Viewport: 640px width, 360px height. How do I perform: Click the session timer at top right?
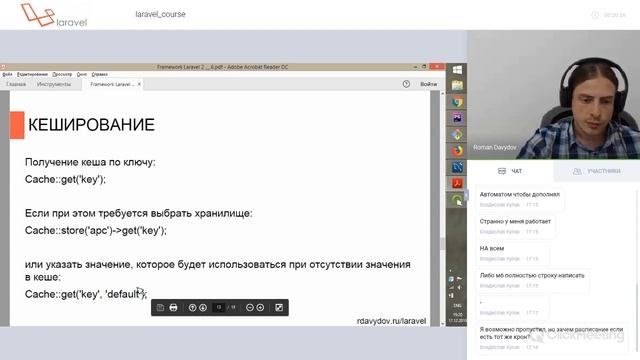[609, 15]
